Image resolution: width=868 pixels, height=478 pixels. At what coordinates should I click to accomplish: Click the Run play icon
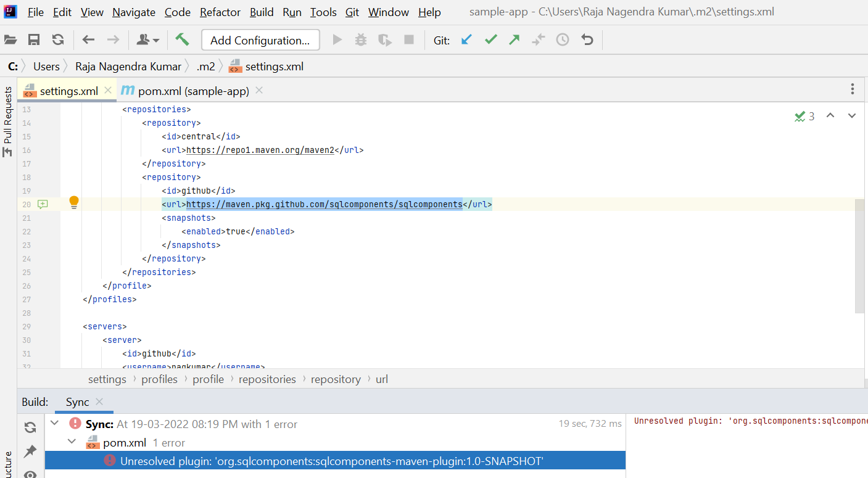[337, 40]
